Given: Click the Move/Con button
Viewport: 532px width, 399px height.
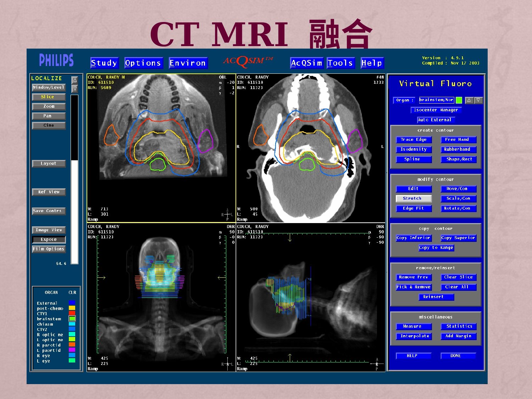Looking at the screenshot, I should click(459, 189).
